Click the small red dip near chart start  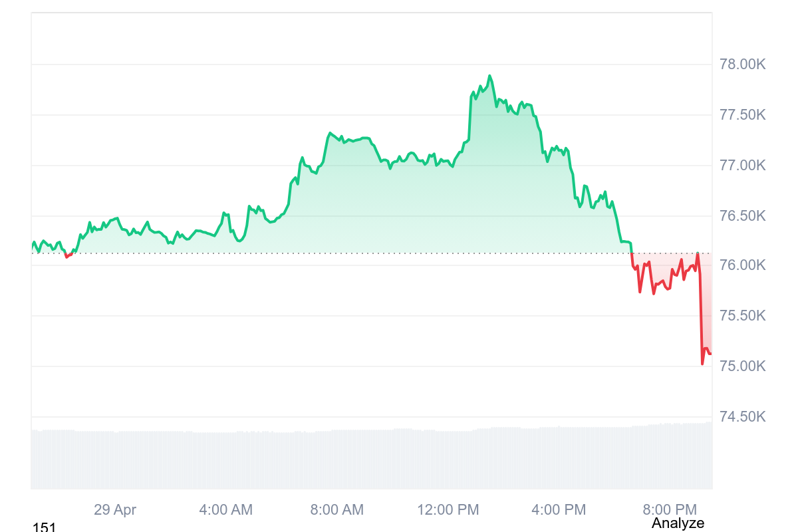click(x=66, y=256)
